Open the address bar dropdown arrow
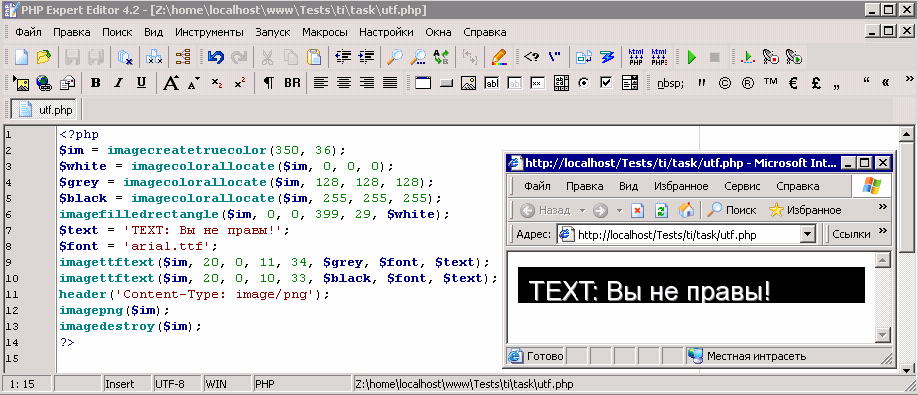This screenshot has width=918, height=395. coord(809,235)
